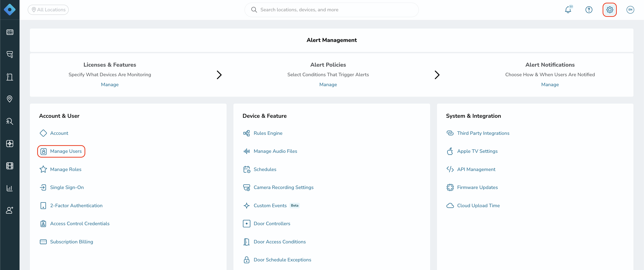Viewport: 644px width, 270px height.
Task: Open the All Locations filter
Action: click(x=48, y=10)
